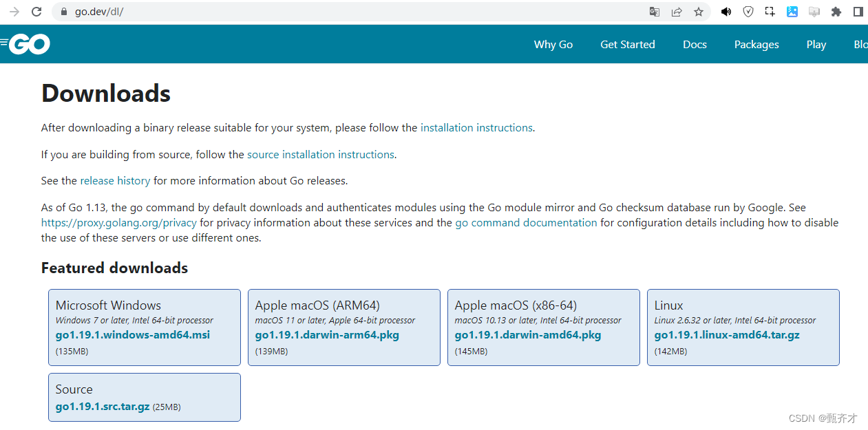Open the Packages nav item

[x=756, y=44]
